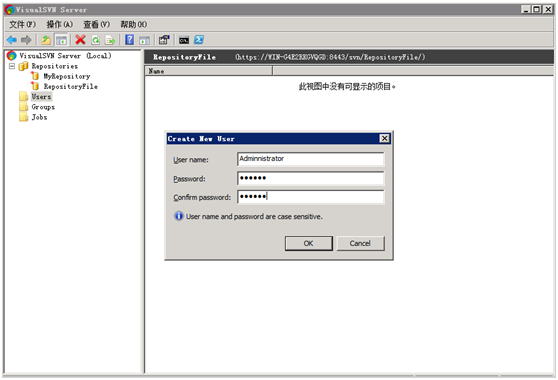558x380 pixels.
Task: Click the Password input field
Action: pos(311,178)
